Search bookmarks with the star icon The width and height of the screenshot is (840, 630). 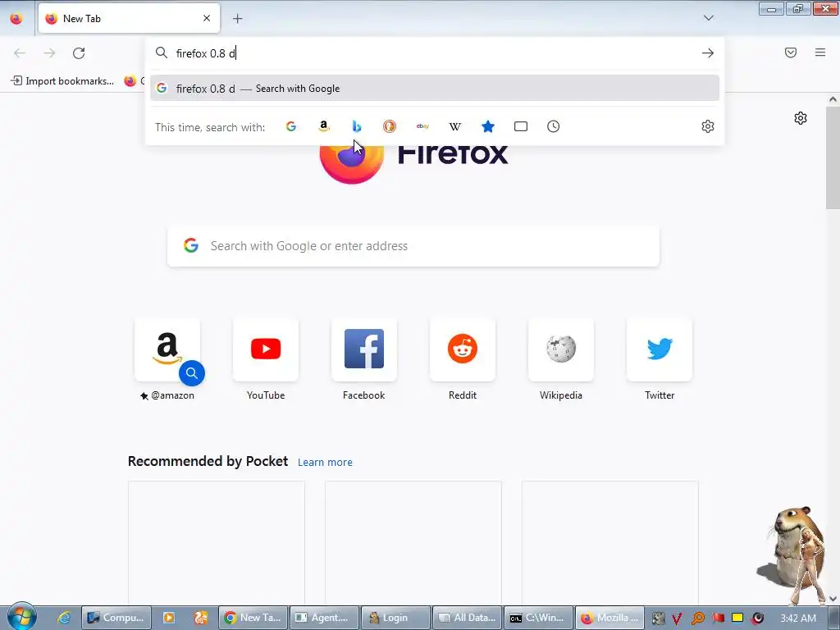pyautogui.click(x=488, y=126)
